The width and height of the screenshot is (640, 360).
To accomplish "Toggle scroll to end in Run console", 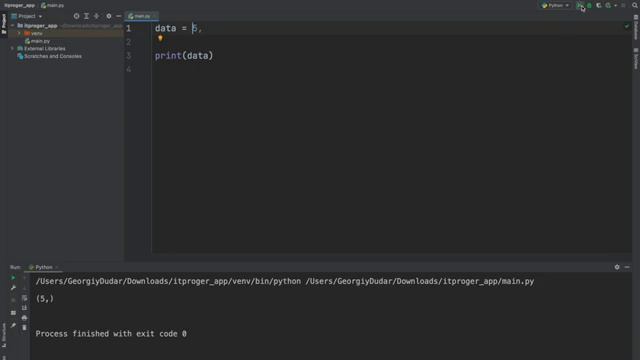I will tap(24, 308).
